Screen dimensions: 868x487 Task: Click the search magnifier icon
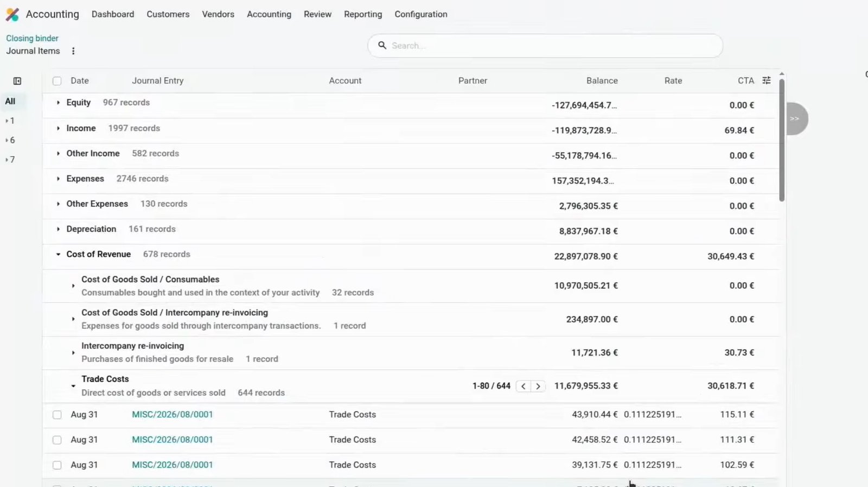[382, 46]
